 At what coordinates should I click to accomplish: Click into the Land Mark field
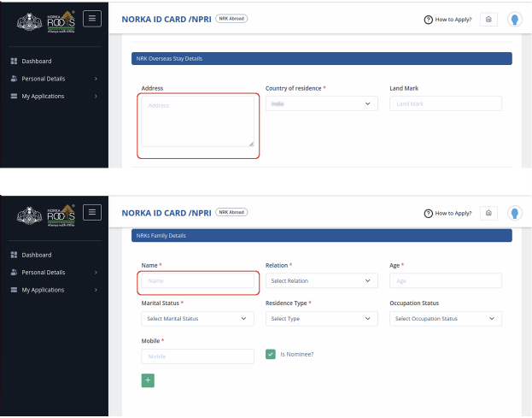coord(446,103)
